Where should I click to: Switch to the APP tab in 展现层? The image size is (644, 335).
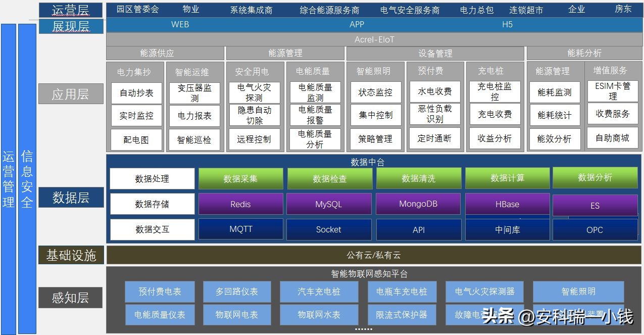357,24
